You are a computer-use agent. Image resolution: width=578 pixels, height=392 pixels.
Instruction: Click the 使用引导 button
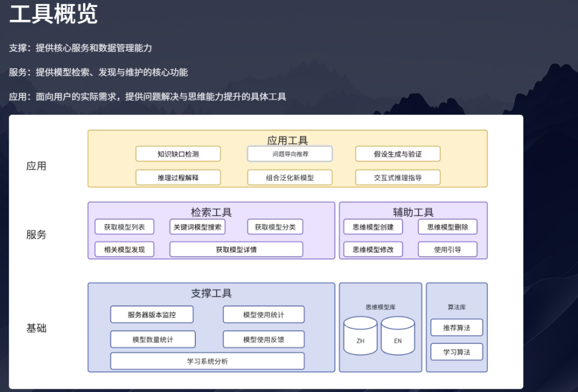pos(447,249)
